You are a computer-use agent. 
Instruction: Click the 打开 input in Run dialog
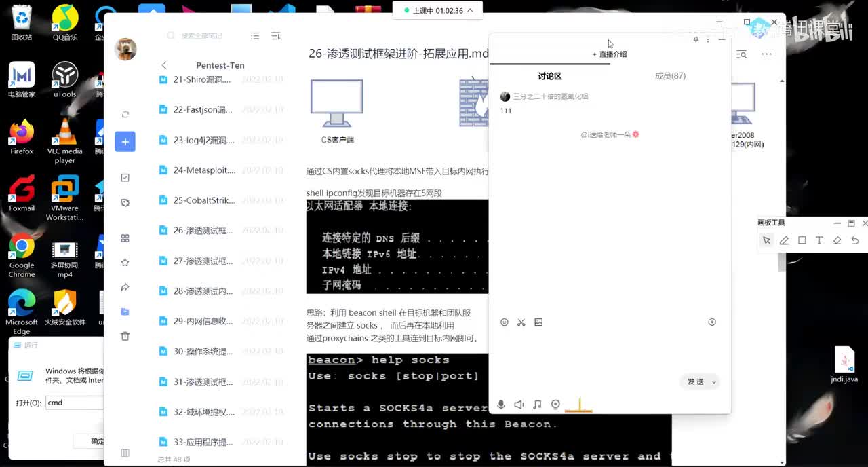coord(73,403)
